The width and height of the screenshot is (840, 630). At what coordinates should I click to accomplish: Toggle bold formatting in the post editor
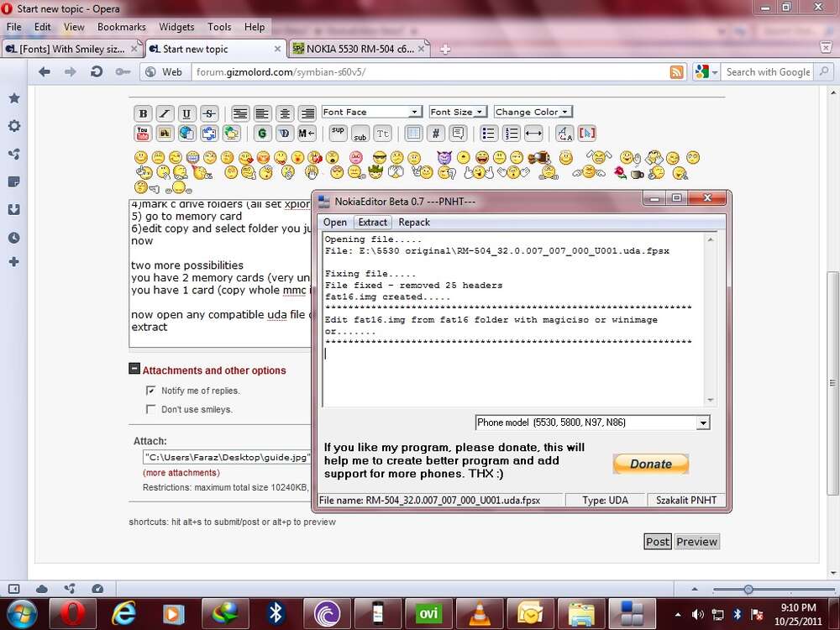point(143,113)
